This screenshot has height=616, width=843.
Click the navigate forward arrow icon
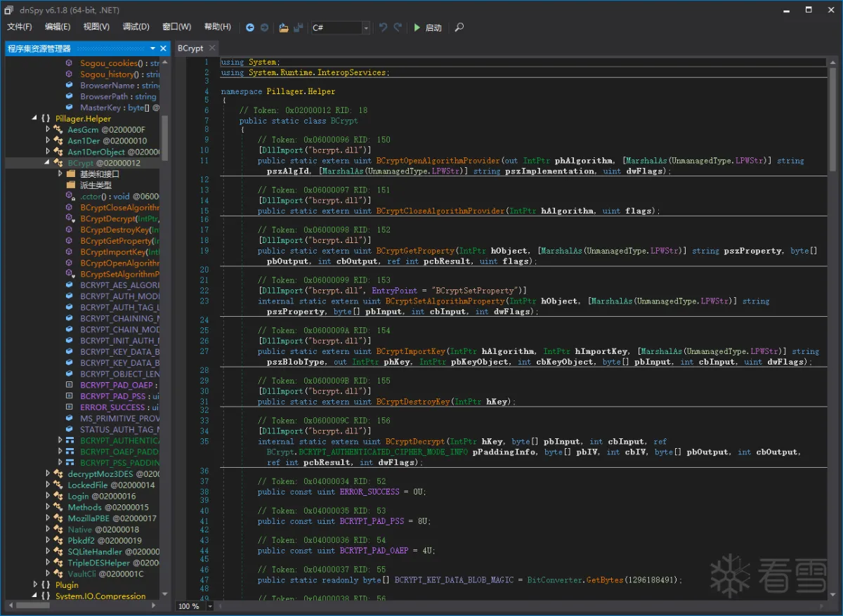pyautogui.click(x=264, y=28)
